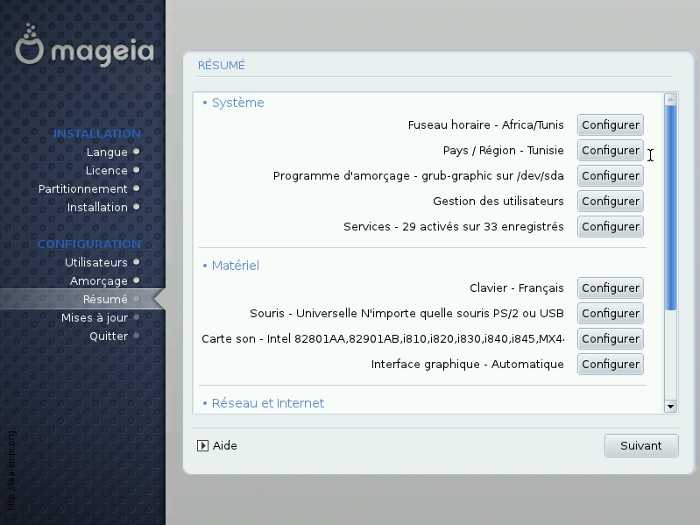Select the Quitter step bullet in sidebar
The image size is (700, 525).
coord(136,336)
